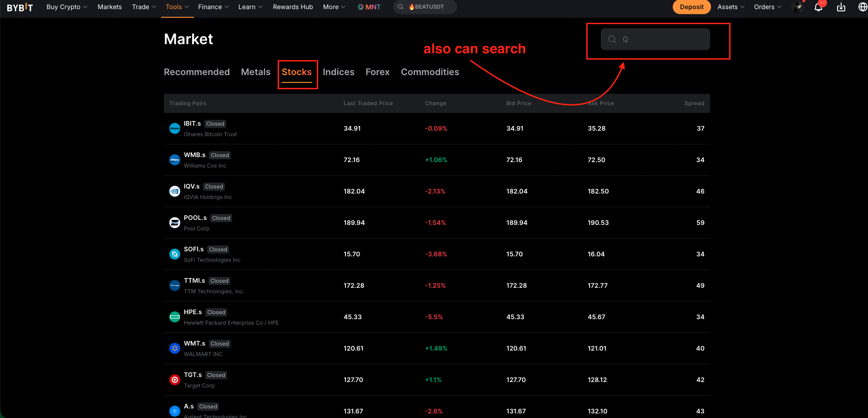Click the Spread column header
The height and width of the screenshot is (418, 868).
pyautogui.click(x=695, y=103)
